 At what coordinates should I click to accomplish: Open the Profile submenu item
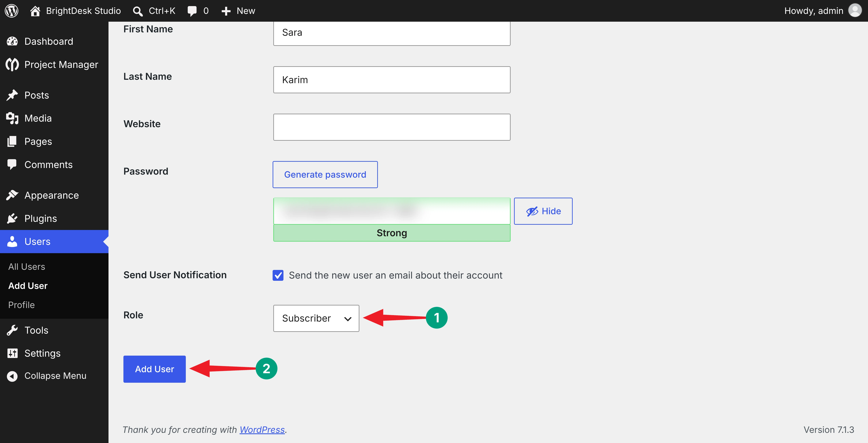pyautogui.click(x=22, y=305)
